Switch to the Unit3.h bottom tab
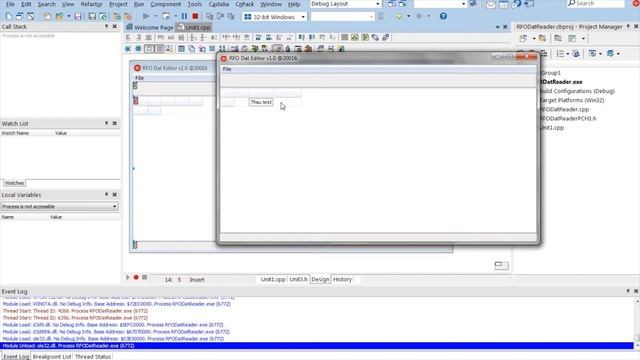The width and height of the screenshot is (640, 360). (x=298, y=280)
